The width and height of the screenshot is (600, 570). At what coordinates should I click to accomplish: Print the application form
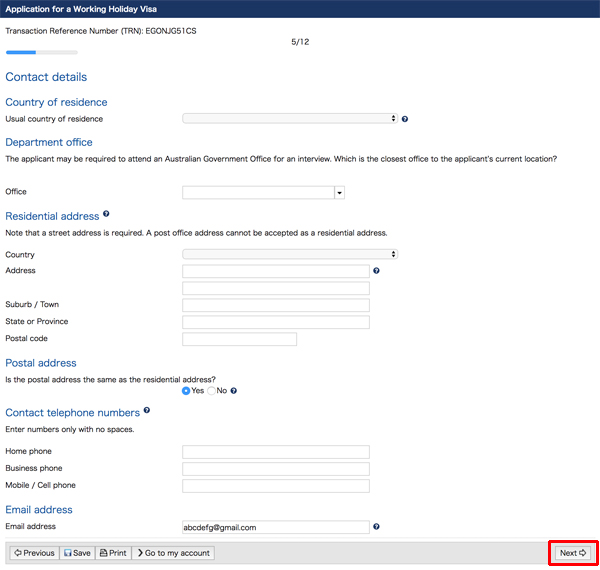113,553
